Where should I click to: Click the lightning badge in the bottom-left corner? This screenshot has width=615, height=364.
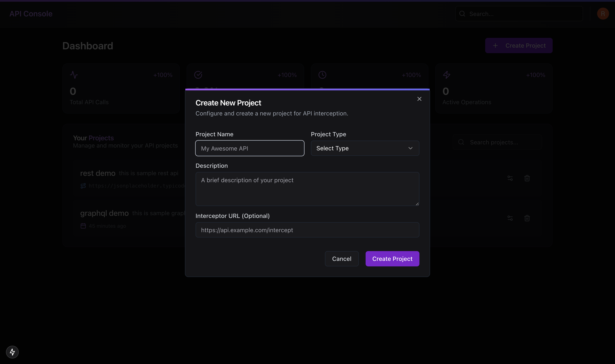coord(12,352)
